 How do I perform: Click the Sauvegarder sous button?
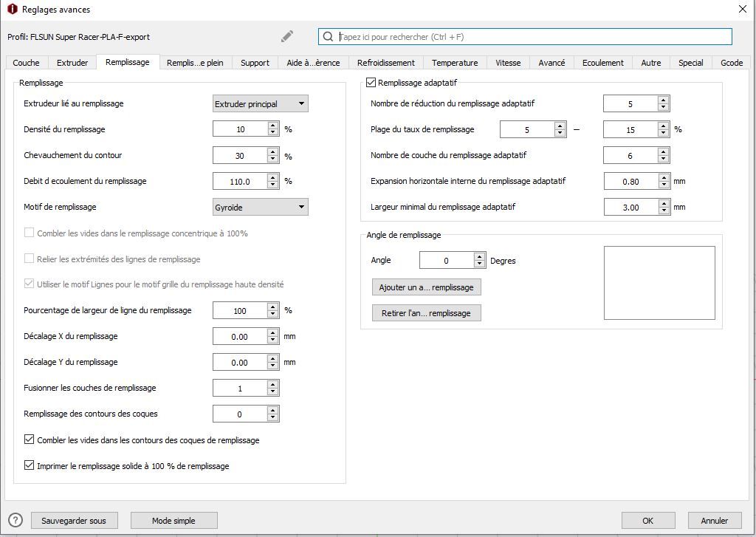point(74,521)
